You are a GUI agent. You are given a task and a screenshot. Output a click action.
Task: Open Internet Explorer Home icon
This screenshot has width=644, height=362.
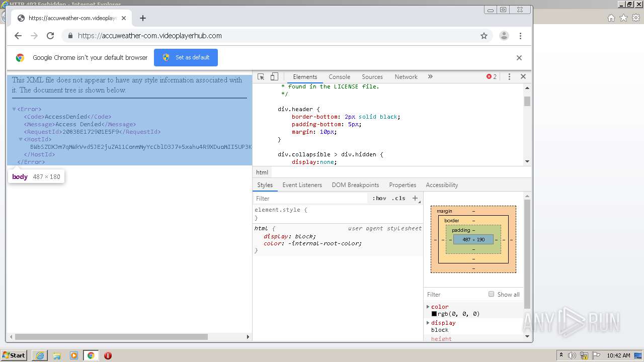click(x=611, y=18)
